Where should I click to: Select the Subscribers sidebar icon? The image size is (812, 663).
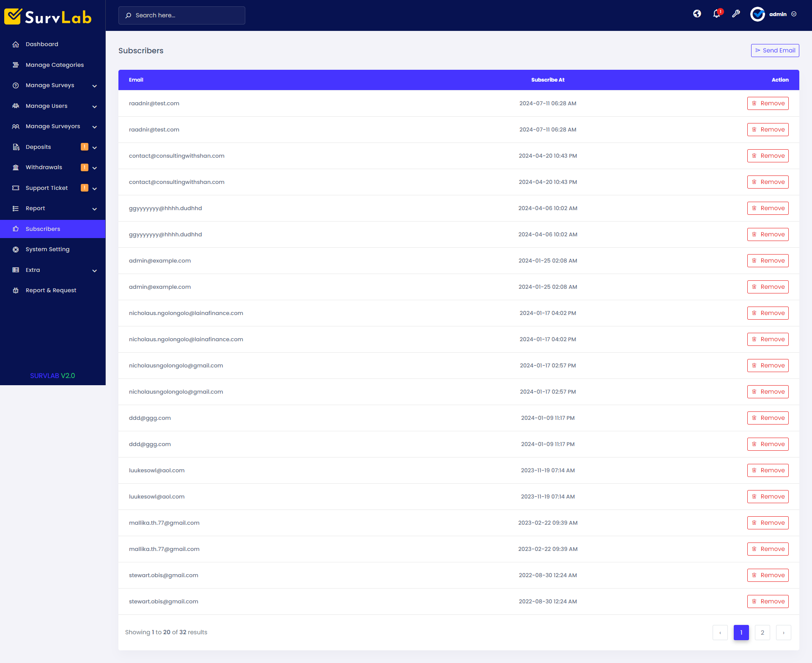pos(16,229)
